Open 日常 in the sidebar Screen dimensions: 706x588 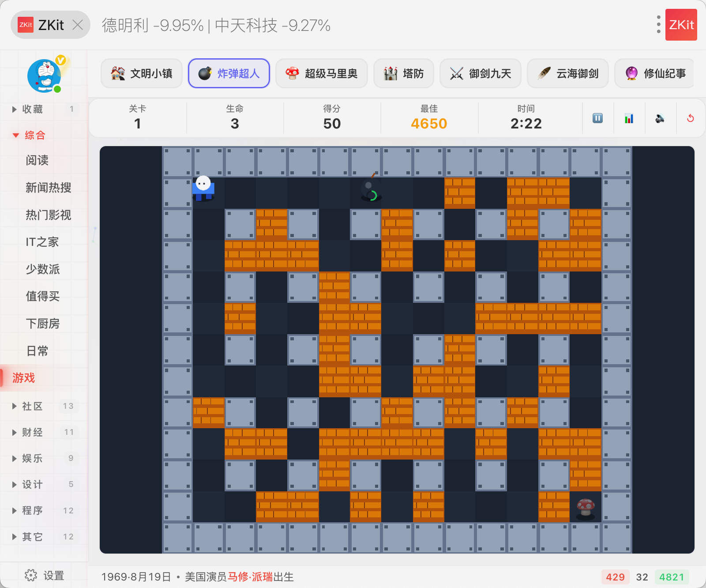click(x=37, y=351)
